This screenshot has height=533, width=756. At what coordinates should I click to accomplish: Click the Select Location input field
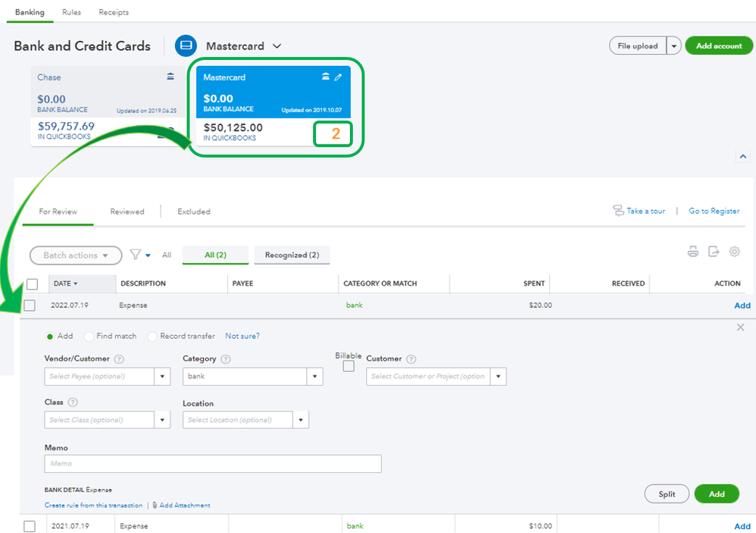pyautogui.click(x=238, y=419)
